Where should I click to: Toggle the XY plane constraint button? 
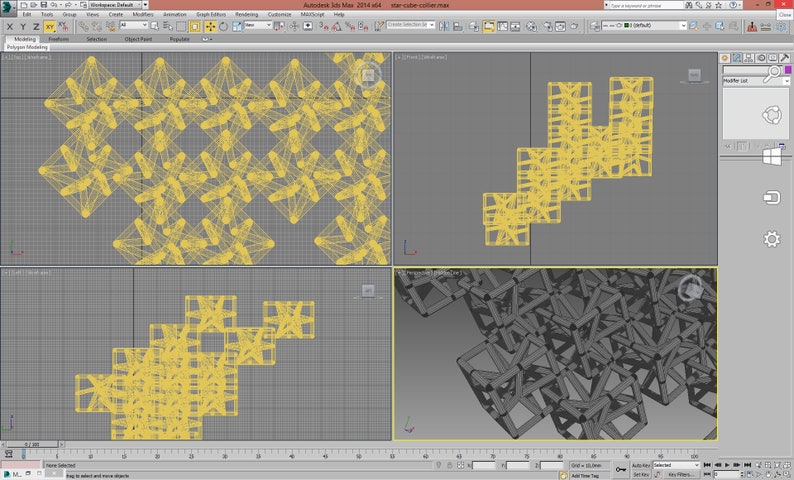coord(50,27)
